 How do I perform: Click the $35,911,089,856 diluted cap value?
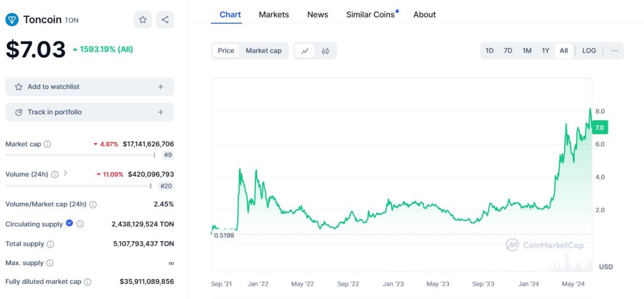coord(147,282)
